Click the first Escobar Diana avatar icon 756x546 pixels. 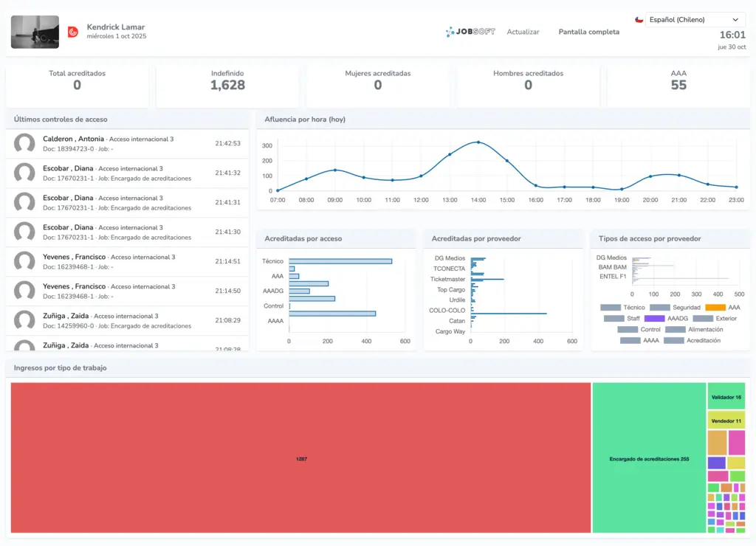(24, 173)
